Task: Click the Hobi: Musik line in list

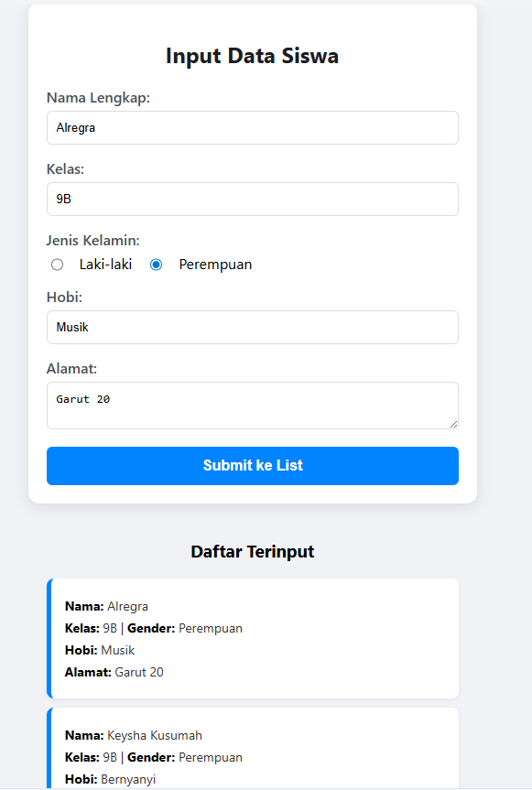Action: coord(100,651)
